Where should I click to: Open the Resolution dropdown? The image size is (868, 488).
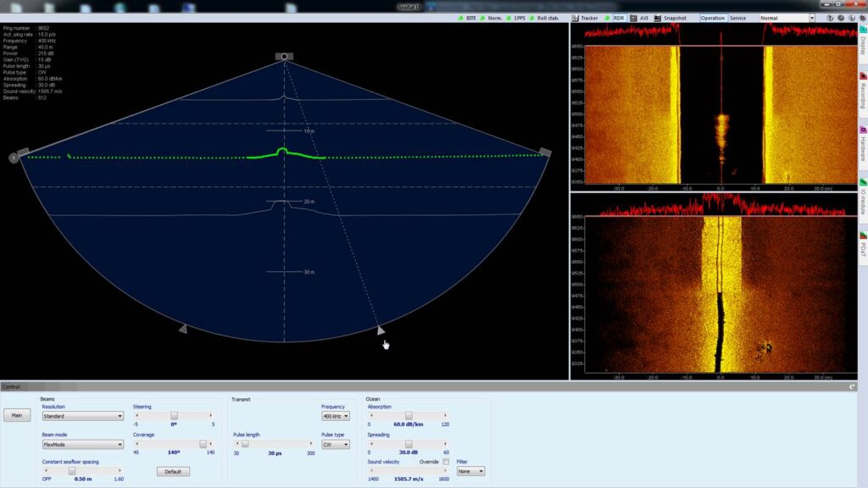[x=82, y=416]
